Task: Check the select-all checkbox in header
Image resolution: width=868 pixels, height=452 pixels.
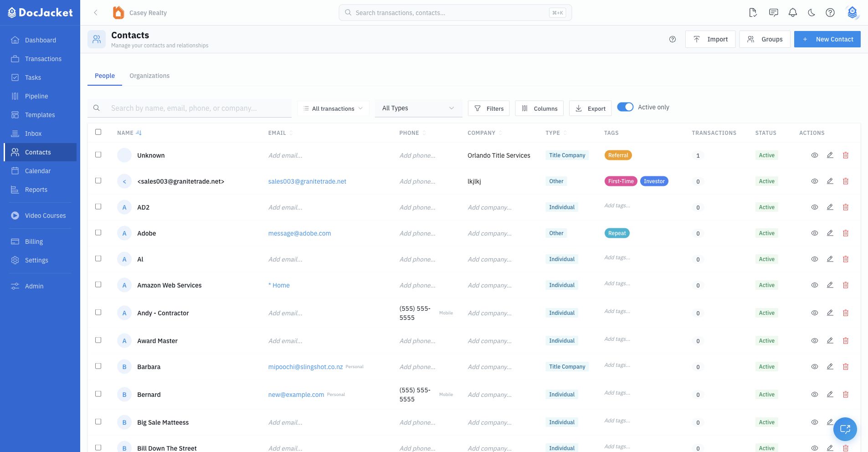Action: point(98,132)
